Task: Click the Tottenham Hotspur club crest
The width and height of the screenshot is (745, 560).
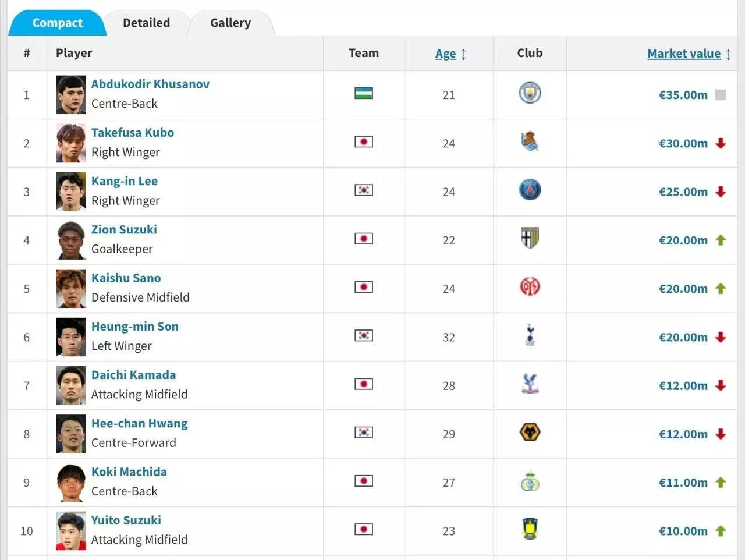Action: (x=530, y=335)
